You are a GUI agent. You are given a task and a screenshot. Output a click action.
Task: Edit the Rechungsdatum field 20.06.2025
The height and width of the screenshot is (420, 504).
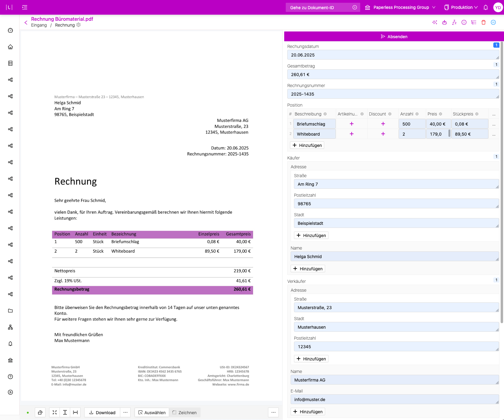[x=393, y=55]
